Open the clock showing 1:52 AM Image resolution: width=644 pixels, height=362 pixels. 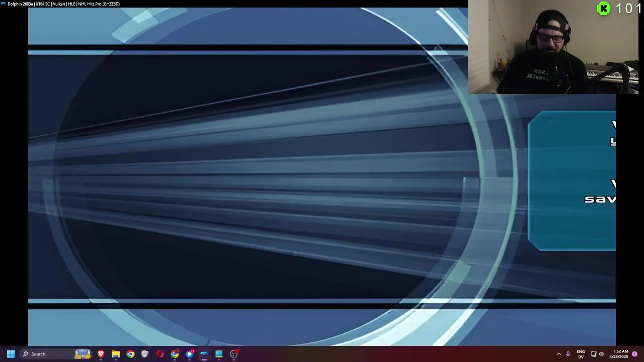coord(618,354)
